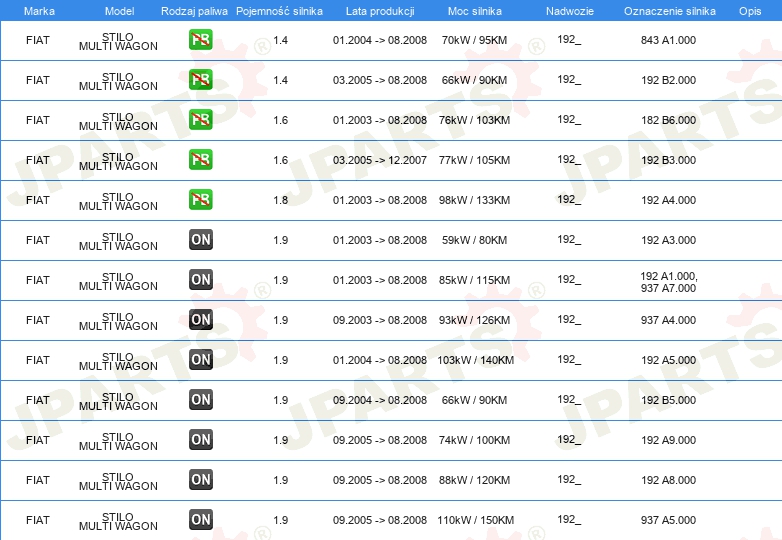Select the 88kW / 120KM power cell
Image resolution: width=782 pixels, height=540 pixels.
[474, 480]
